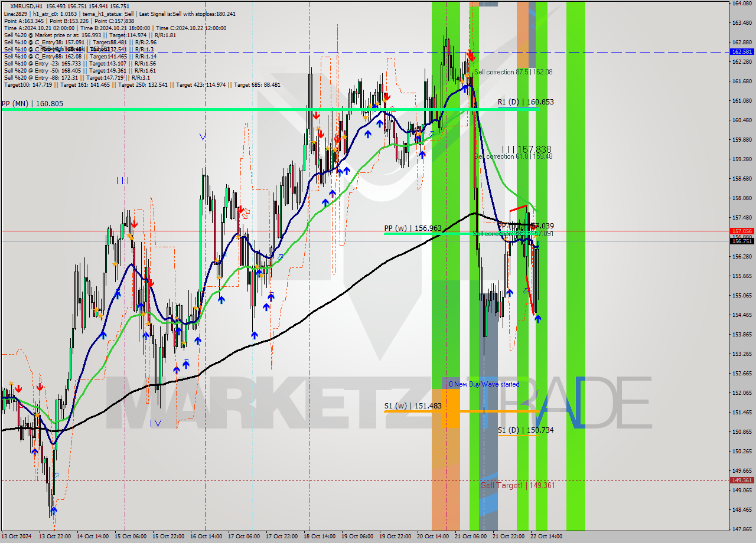Click the 153.265 price axis value

tap(742, 354)
